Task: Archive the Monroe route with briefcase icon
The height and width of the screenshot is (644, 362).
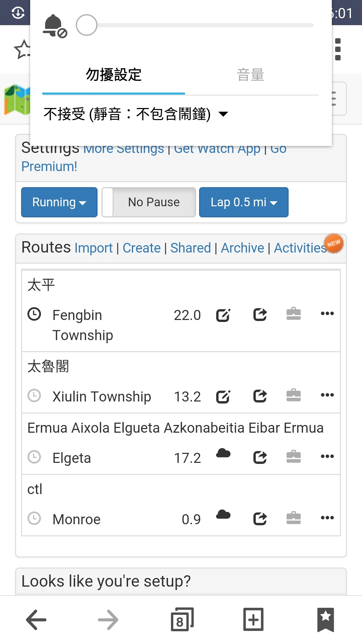Action: 294,518
